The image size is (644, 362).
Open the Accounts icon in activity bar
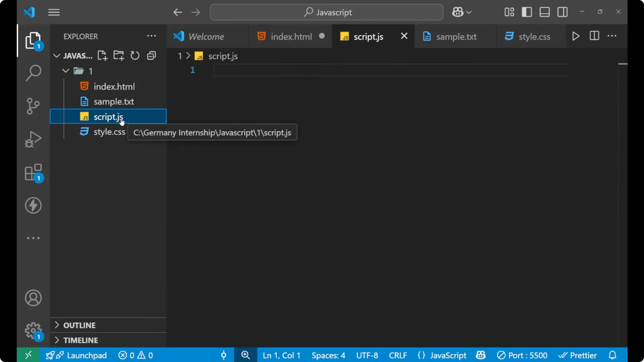click(33, 298)
